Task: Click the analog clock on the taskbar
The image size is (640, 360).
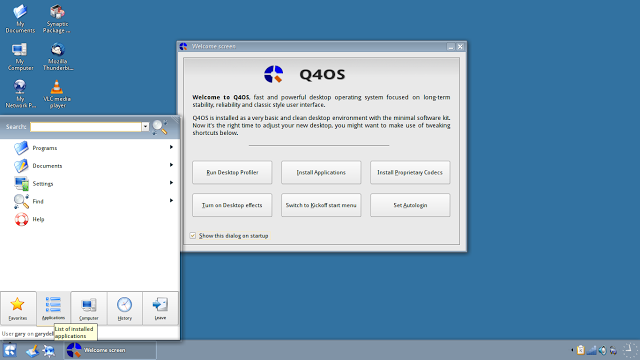Action: click(x=630, y=350)
